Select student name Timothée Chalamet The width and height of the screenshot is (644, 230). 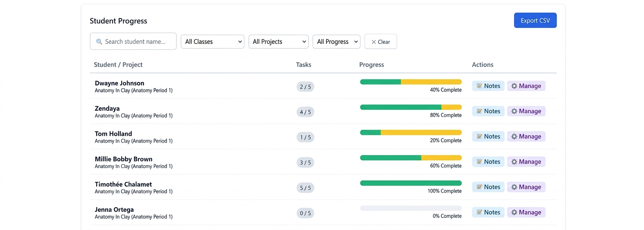pyautogui.click(x=123, y=184)
